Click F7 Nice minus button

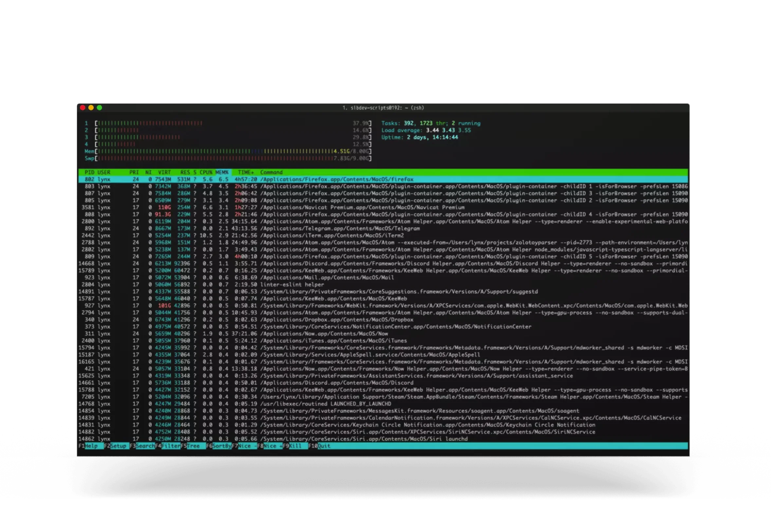click(x=245, y=446)
